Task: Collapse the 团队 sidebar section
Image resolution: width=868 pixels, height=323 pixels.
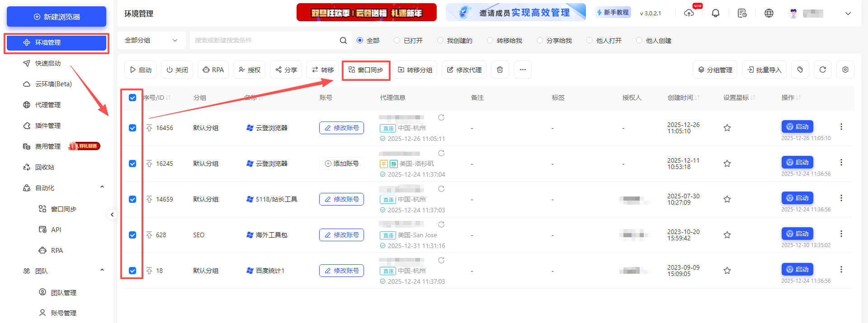Action: tap(102, 270)
